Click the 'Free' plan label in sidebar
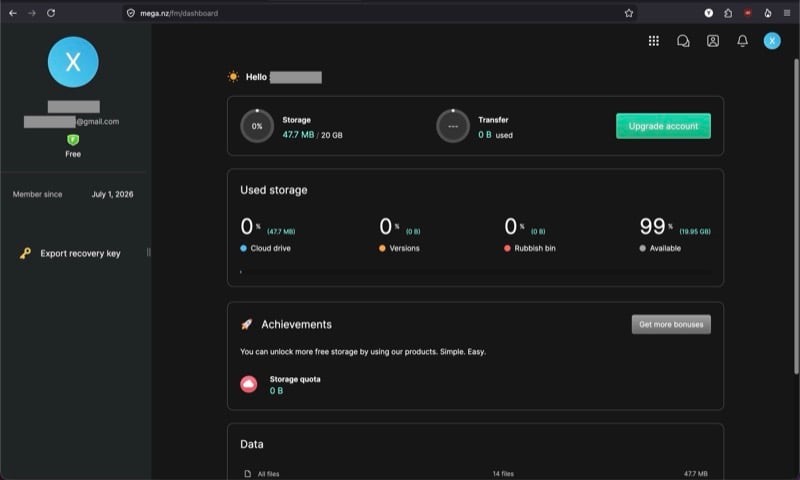The width and height of the screenshot is (800, 480). (73, 154)
